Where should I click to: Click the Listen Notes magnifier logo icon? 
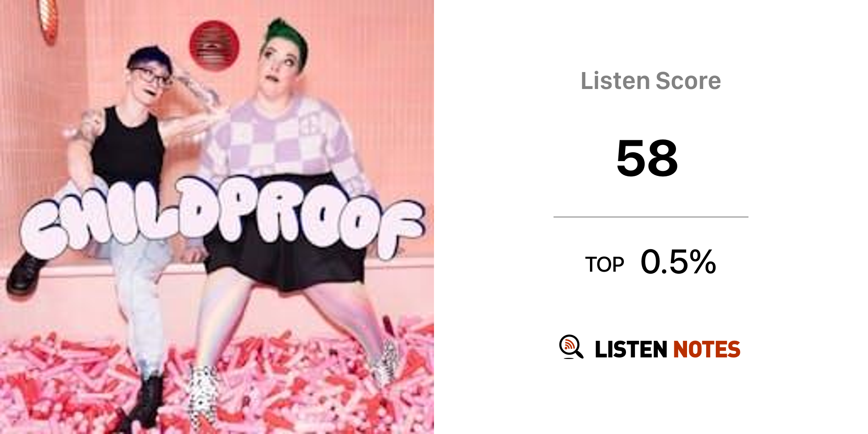click(571, 347)
